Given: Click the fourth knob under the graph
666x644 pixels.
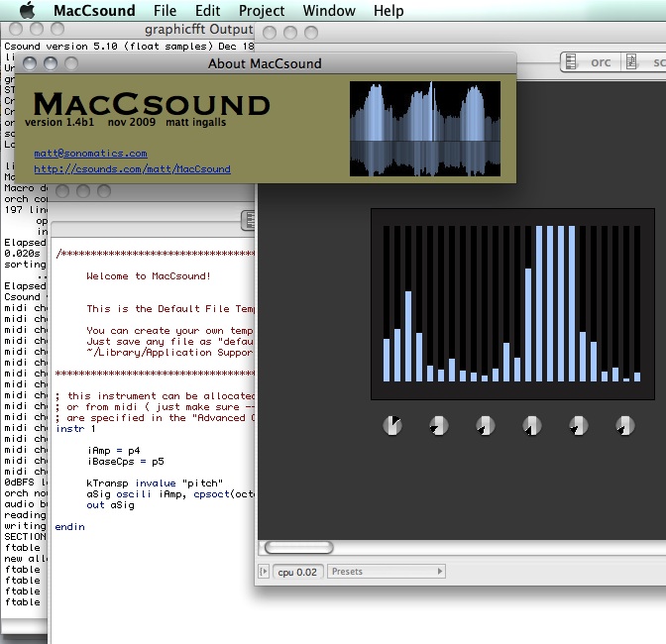Looking at the screenshot, I should pyautogui.click(x=532, y=425).
